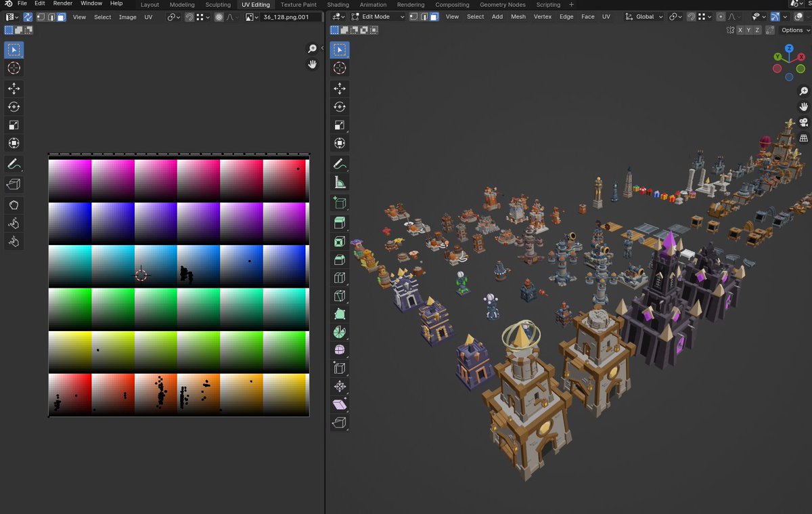Open the UV editor pivot point dropdown
Screen dimensions: 812x514
click(x=174, y=17)
